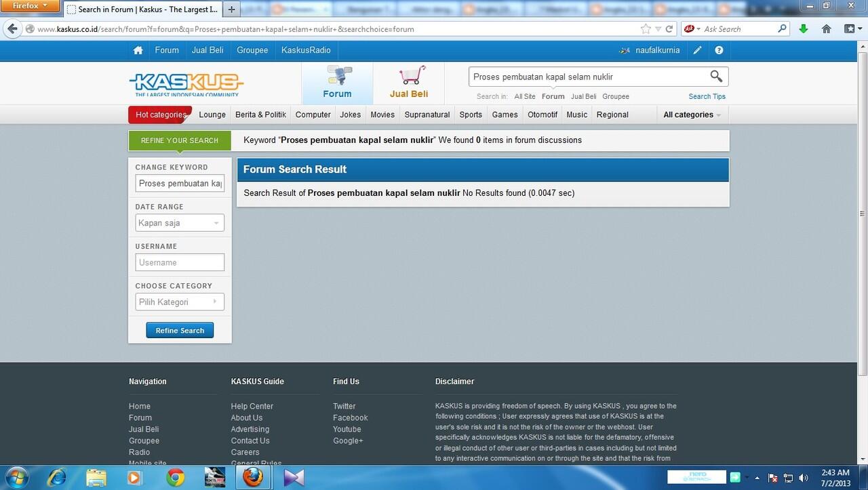Open the Sports category
Image resolution: width=868 pixels, height=490 pixels.
[471, 115]
